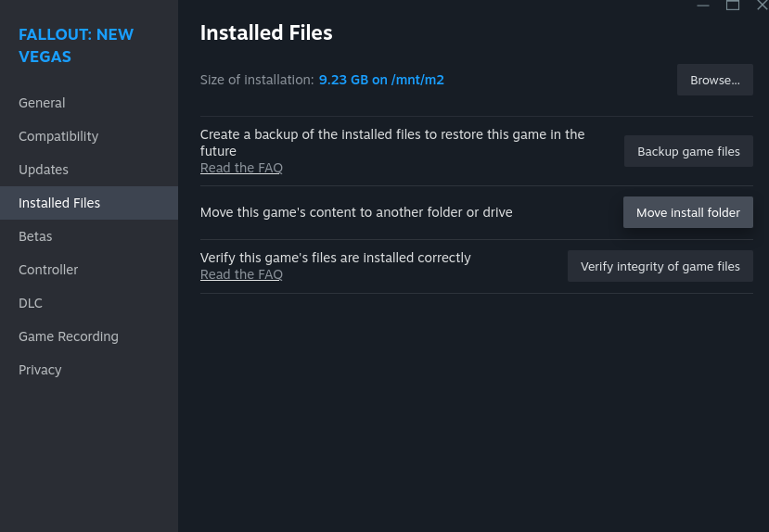Show the DLC section

(x=89, y=303)
